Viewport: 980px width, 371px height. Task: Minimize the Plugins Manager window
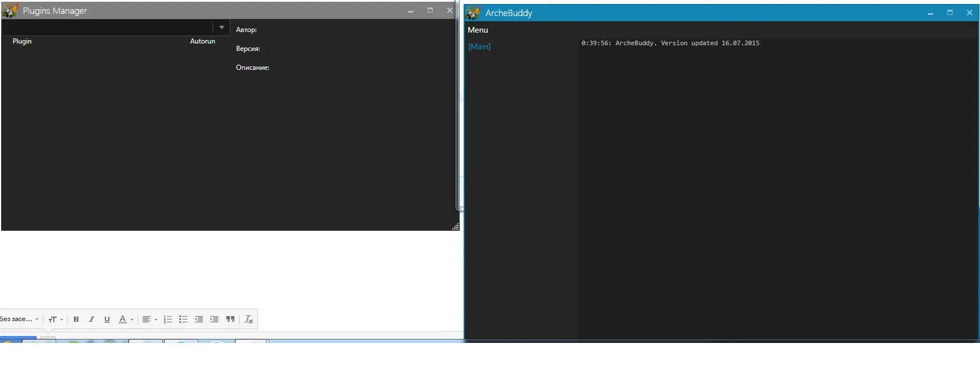410,11
